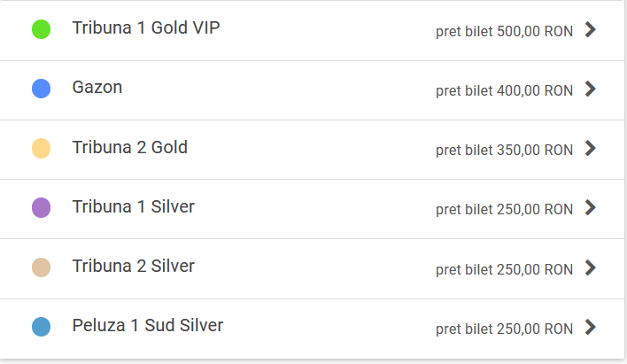
Task: Click the green Tribuna 1 Gold VIP dot
Action: (x=41, y=29)
